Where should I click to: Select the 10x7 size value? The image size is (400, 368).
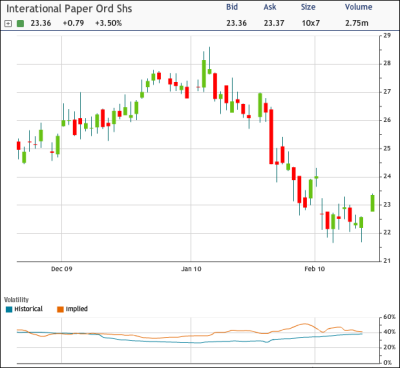pos(311,23)
